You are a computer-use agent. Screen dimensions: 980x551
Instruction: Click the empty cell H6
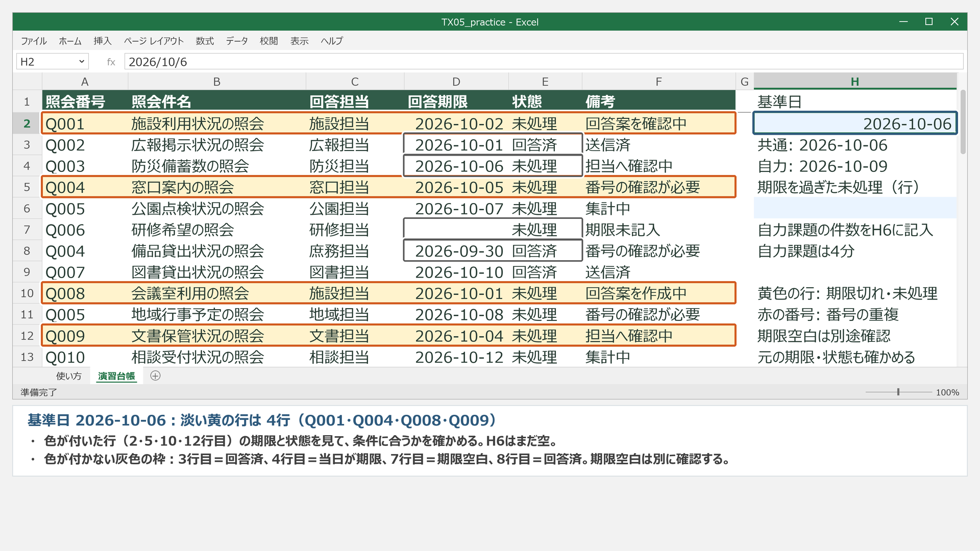[x=855, y=208]
